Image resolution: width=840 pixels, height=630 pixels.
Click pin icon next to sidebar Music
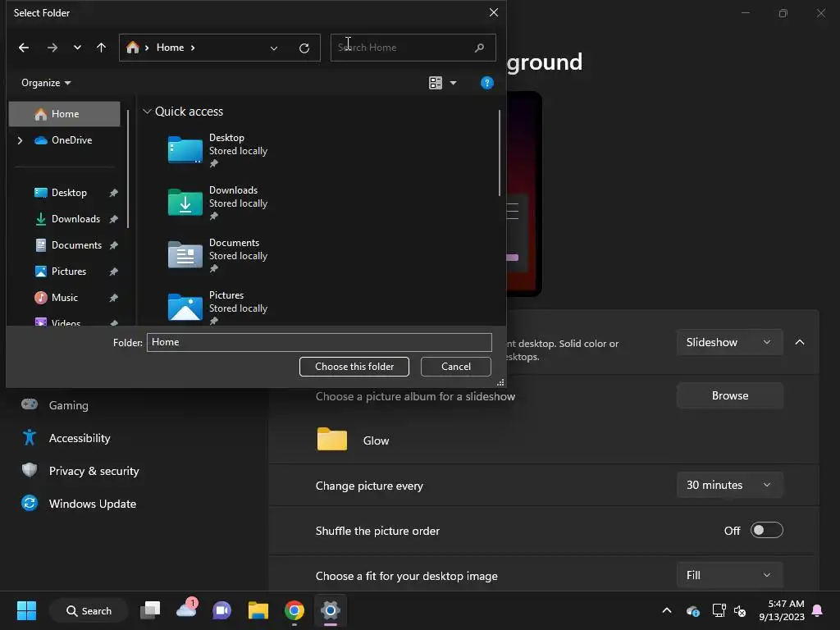pyautogui.click(x=113, y=298)
